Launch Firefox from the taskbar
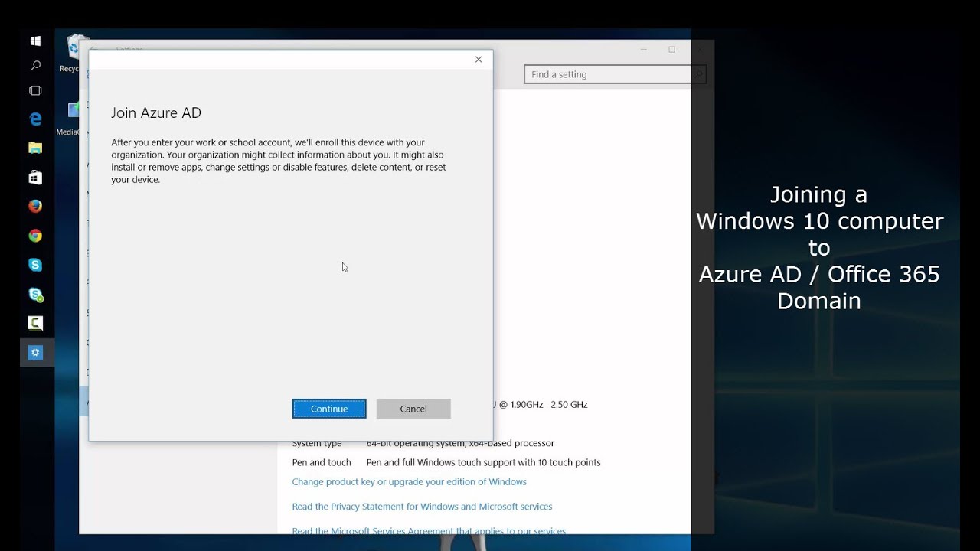Screen dimensions: 980x551 [x=35, y=206]
